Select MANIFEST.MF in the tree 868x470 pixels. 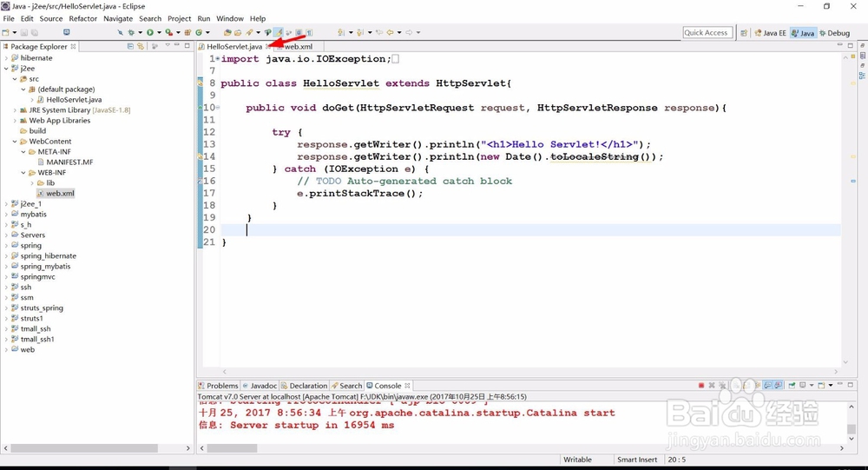[69, 162]
